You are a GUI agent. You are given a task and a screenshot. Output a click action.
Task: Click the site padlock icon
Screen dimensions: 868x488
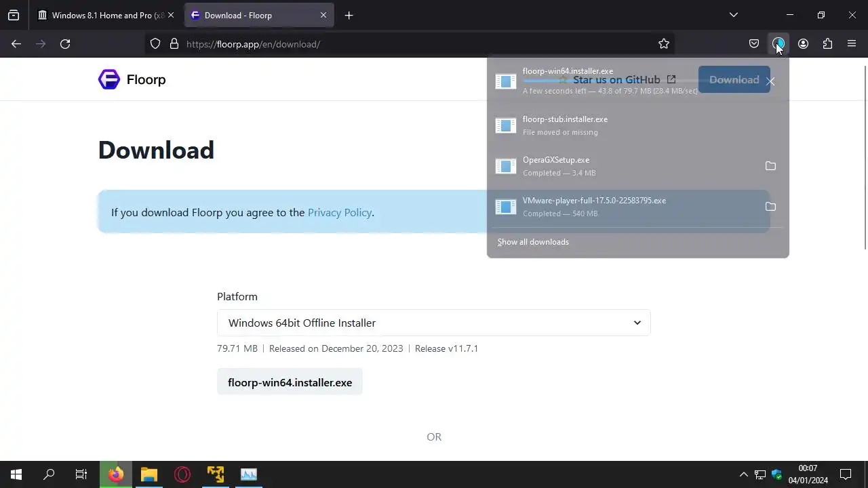point(174,44)
